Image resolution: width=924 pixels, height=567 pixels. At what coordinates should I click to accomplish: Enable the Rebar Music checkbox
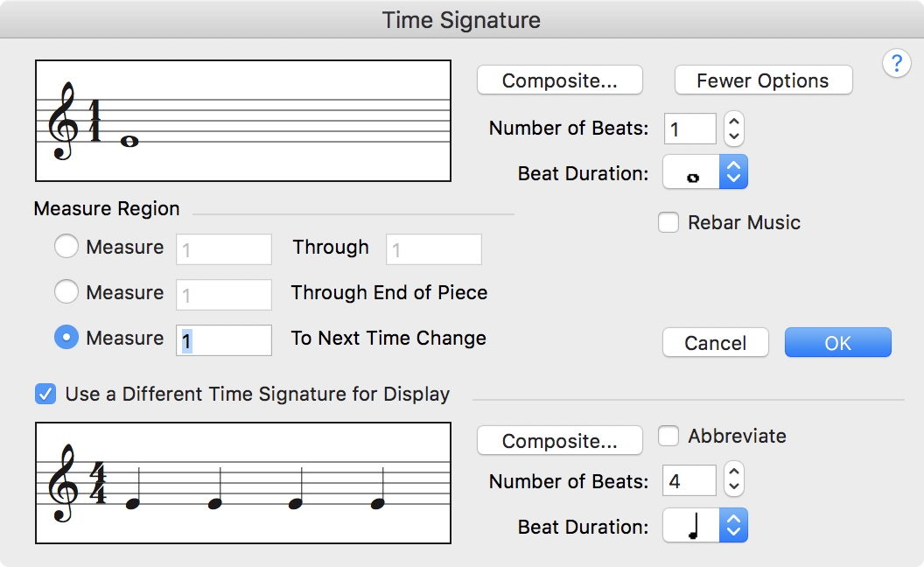(668, 223)
